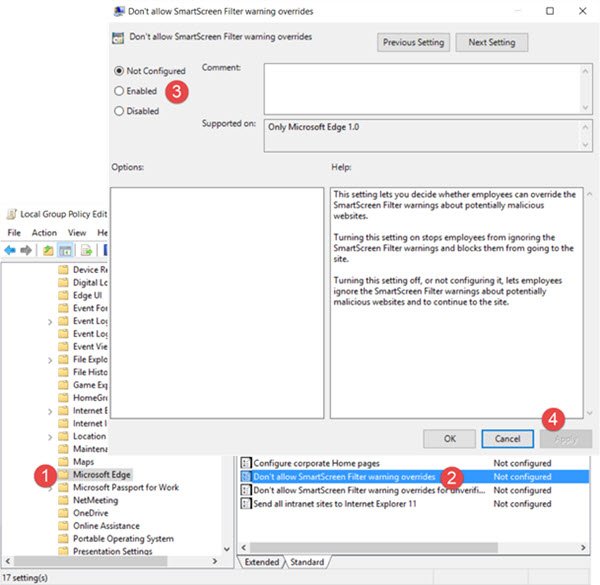
Task: Select highlighted Don't allow SmartScreen Filter warning overrides row
Action: click(x=414, y=477)
